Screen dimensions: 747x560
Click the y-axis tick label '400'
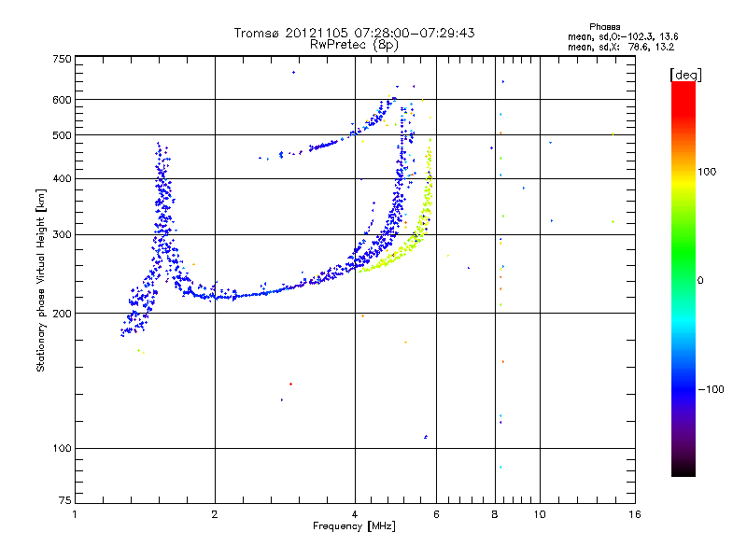point(62,178)
